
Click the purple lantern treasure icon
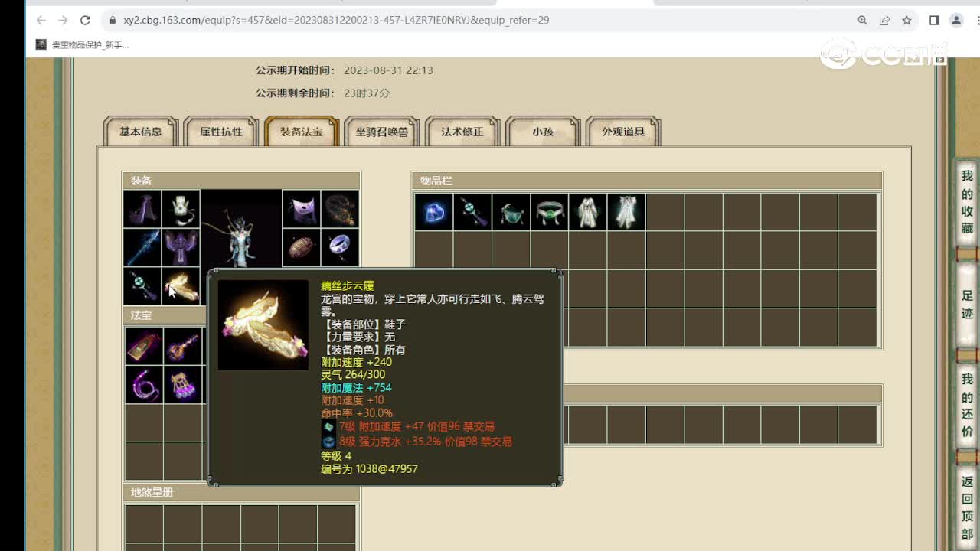pos(182,384)
